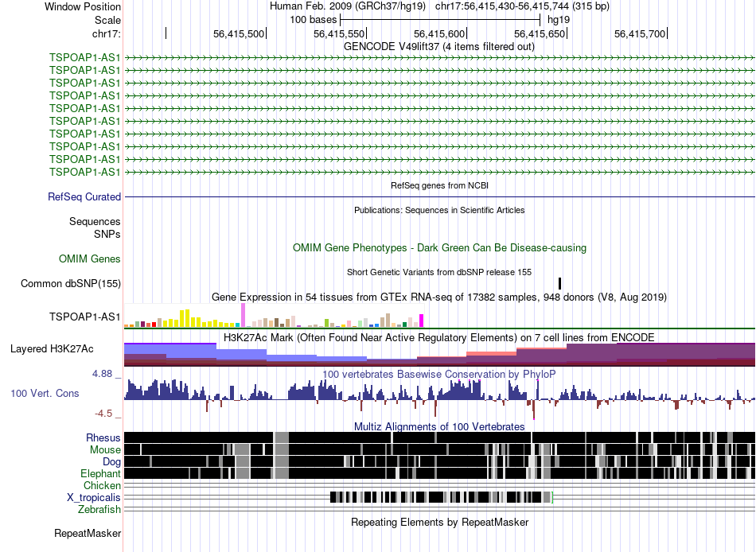Click the Rhesus species label
The width and height of the screenshot is (756, 552).
pos(103,437)
